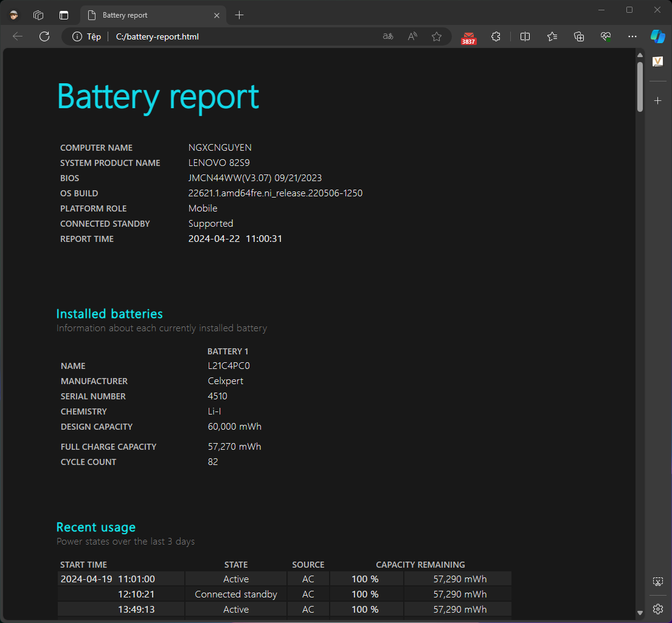Click cycle count value 82
672x623 pixels.
point(213,462)
